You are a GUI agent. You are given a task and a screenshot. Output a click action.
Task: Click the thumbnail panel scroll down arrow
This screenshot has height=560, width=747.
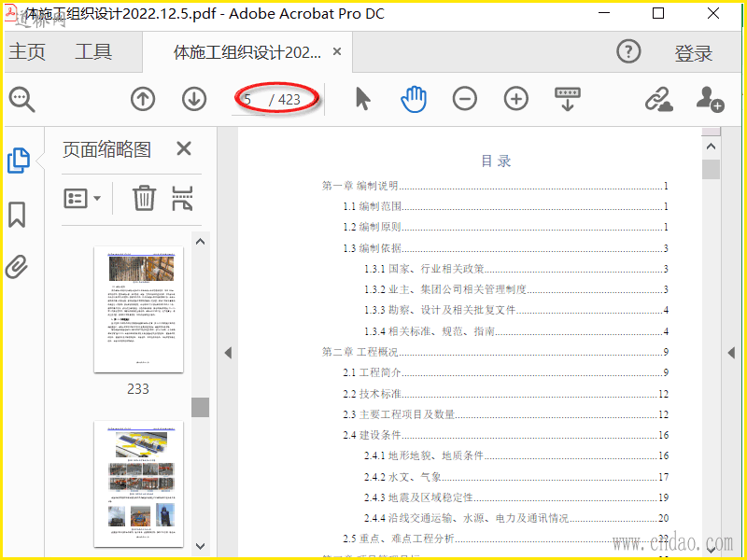201,546
